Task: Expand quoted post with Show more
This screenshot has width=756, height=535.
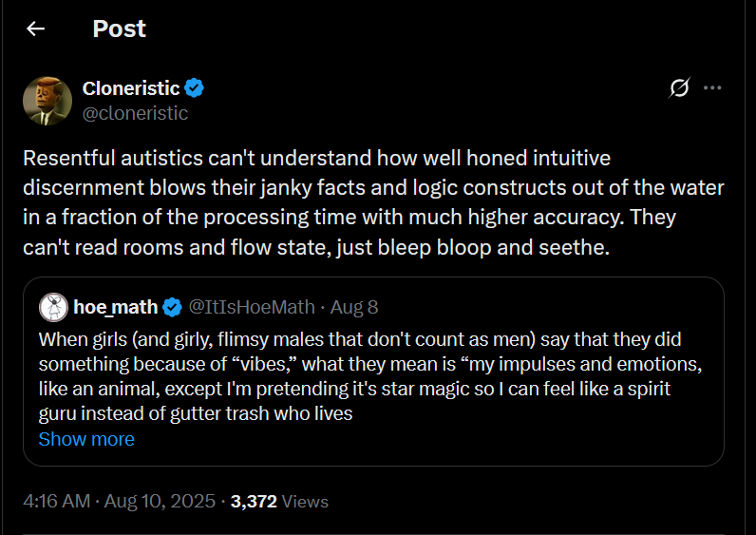Action: [x=86, y=439]
